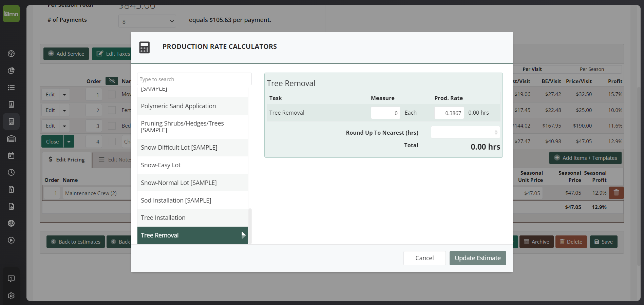Select Polymeric Sand Application calculator
Image resolution: width=644 pixels, height=305 pixels.
tap(193, 106)
